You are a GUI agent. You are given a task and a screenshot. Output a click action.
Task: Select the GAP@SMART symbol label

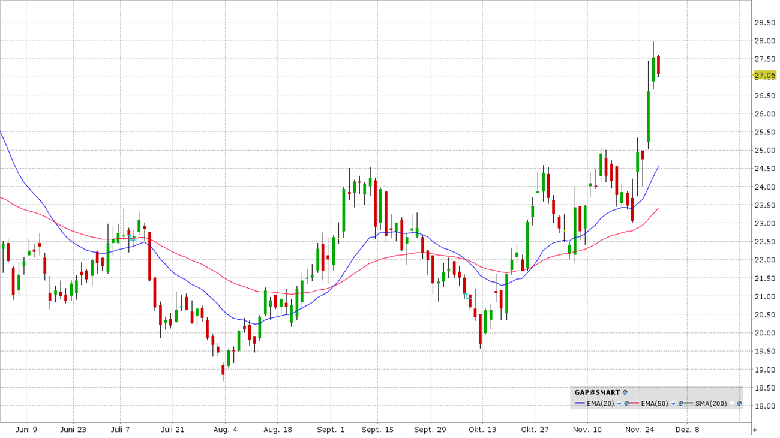click(x=597, y=392)
